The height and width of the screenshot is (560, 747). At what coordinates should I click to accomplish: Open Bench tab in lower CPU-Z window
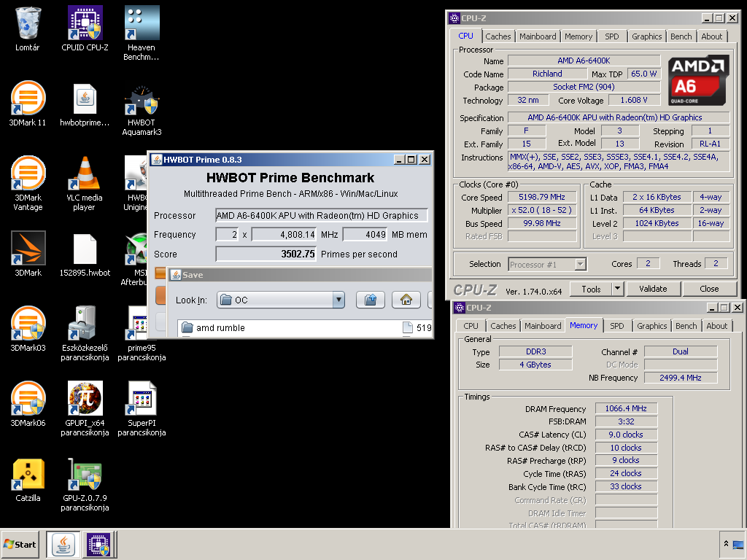(686, 326)
